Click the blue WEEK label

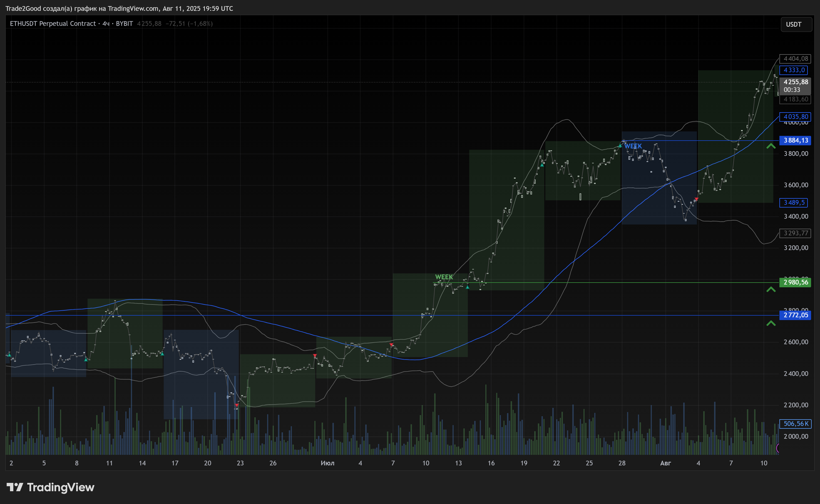633,146
